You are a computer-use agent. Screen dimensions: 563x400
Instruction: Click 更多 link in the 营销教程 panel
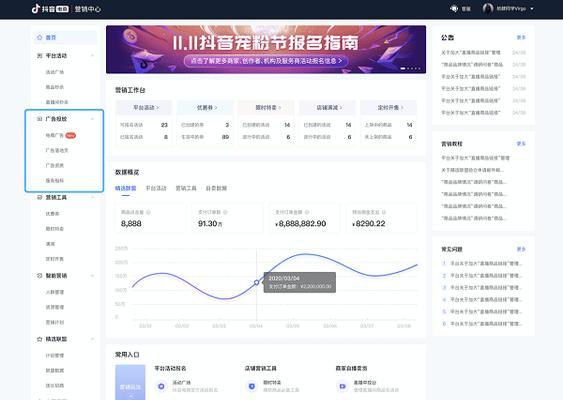pyautogui.click(x=521, y=144)
